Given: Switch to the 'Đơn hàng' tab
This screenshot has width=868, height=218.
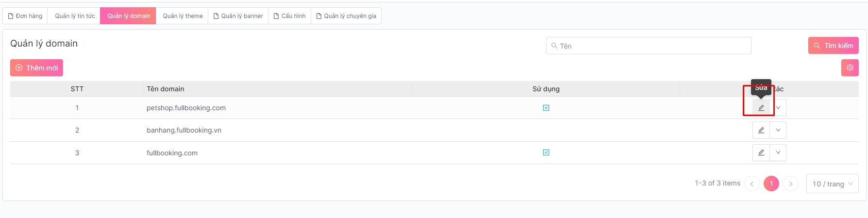Looking at the screenshot, I should (25, 16).
